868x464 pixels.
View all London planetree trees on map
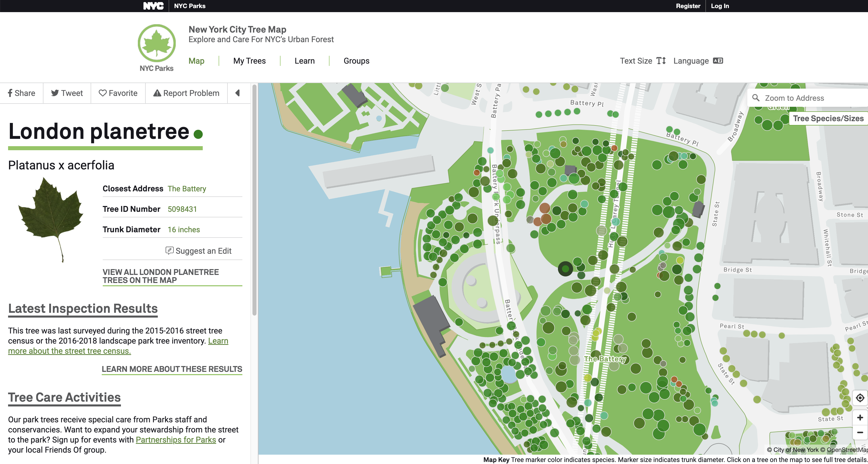(x=161, y=276)
